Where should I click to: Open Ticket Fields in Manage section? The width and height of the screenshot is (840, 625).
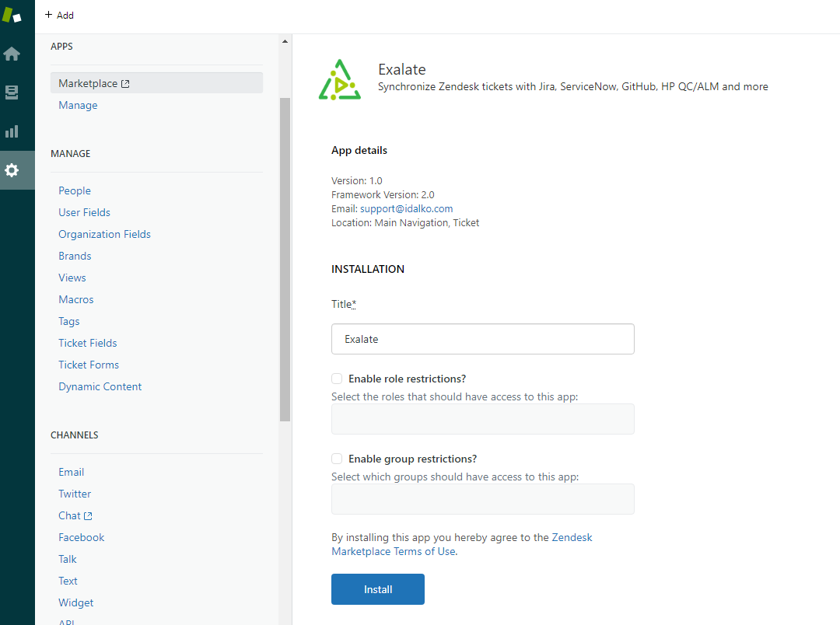[x=88, y=343]
